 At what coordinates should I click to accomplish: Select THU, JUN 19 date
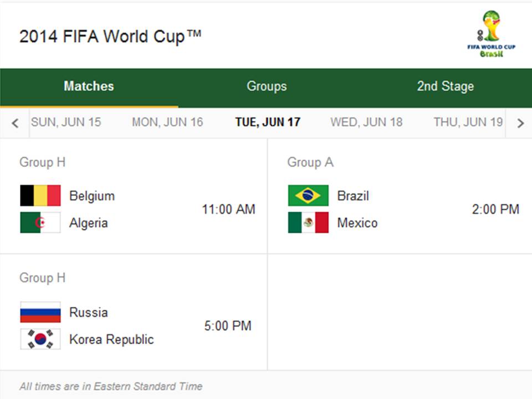(x=467, y=122)
